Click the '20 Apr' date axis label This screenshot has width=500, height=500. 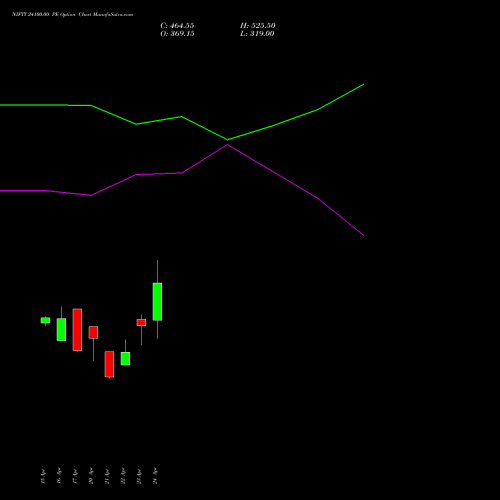91,476
